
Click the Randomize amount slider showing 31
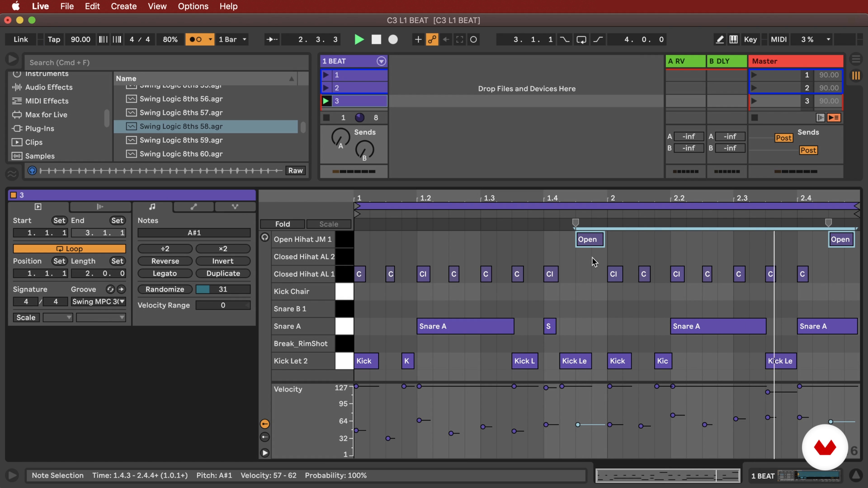pos(223,289)
